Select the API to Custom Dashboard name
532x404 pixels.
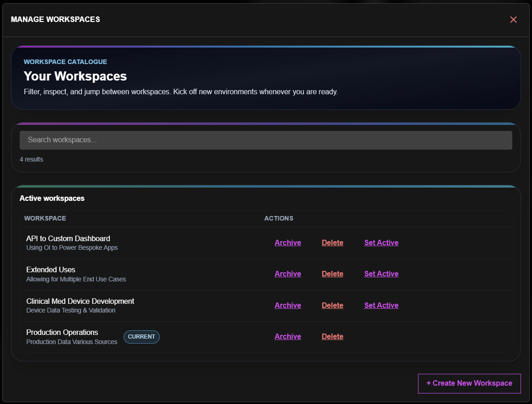(x=68, y=239)
